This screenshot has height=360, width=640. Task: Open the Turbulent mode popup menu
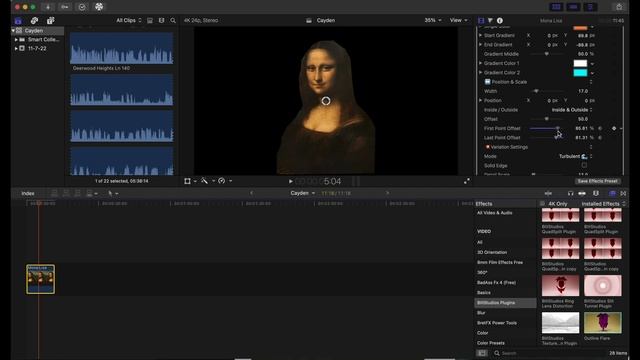click(576, 156)
